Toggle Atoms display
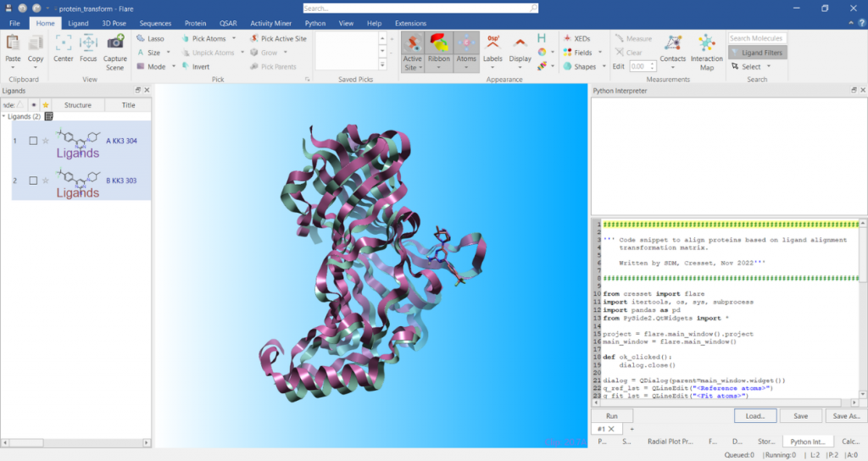This screenshot has height=461, width=868. pyautogui.click(x=466, y=52)
